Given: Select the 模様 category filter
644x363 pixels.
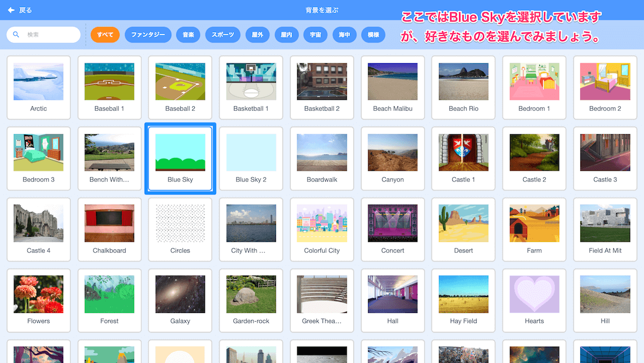Looking at the screenshot, I should [x=374, y=35].
